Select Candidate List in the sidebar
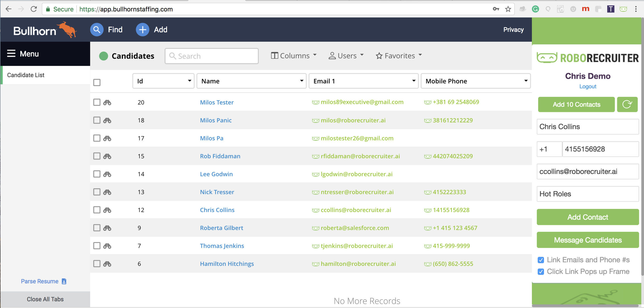644x308 pixels. (x=45, y=75)
